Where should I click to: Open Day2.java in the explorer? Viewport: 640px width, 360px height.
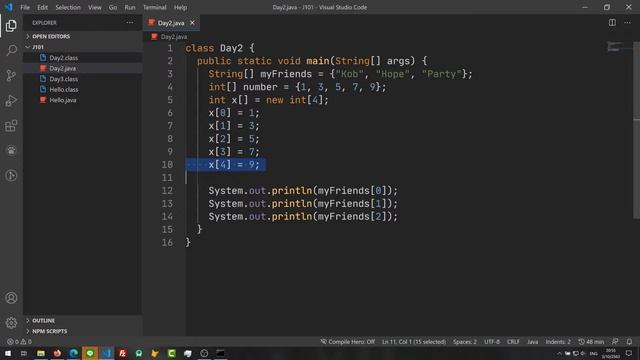point(83,68)
